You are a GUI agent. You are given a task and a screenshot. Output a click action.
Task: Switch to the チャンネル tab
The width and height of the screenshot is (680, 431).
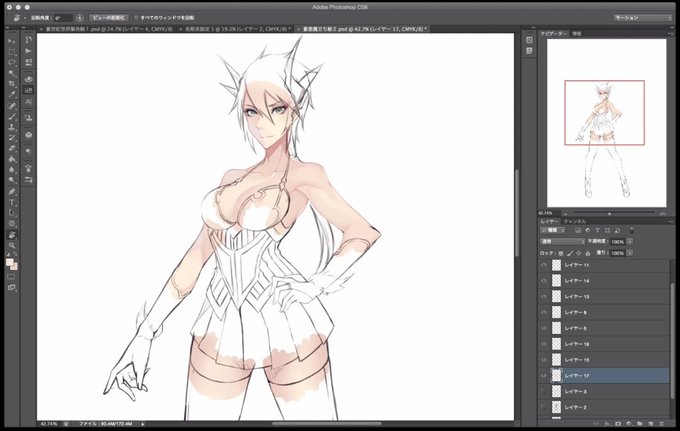pos(575,221)
